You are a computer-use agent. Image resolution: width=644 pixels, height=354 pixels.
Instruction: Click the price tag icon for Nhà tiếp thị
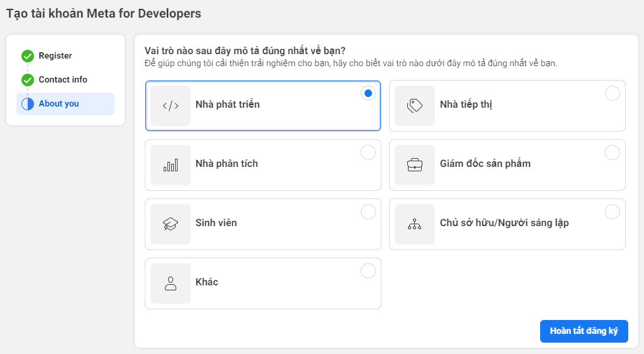[415, 106]
